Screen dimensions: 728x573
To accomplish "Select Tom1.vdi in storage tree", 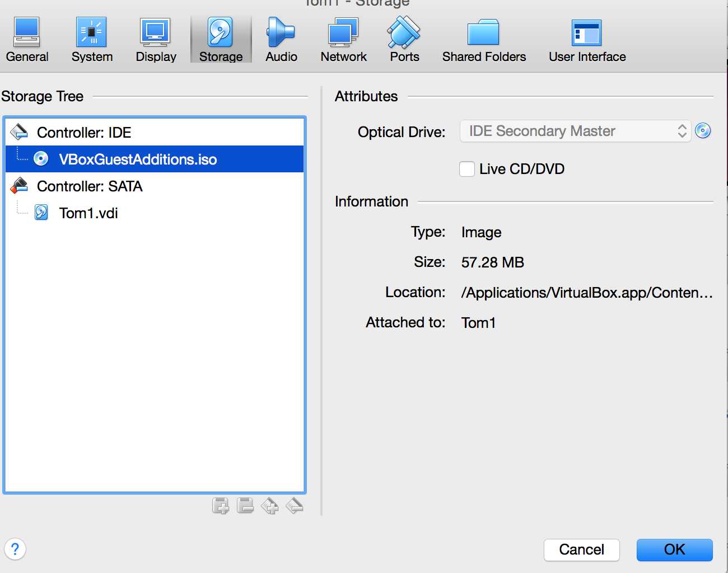I will [x=155, y=213].
